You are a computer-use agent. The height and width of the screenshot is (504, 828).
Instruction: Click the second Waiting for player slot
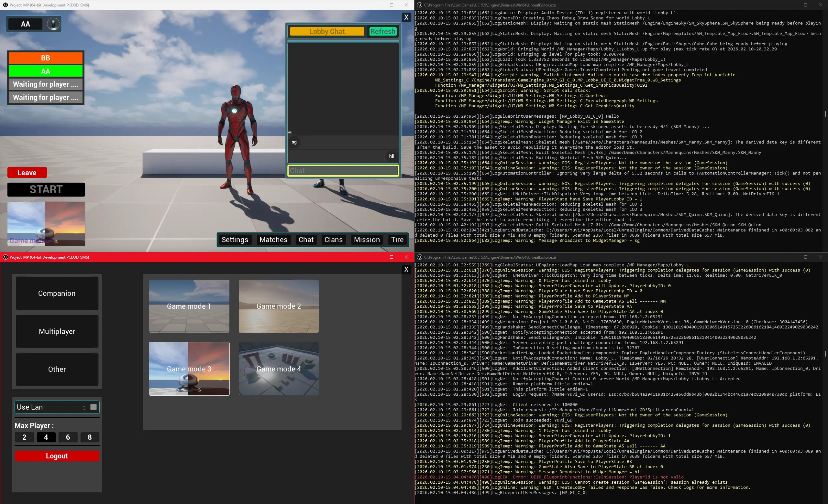click(46, 97)
